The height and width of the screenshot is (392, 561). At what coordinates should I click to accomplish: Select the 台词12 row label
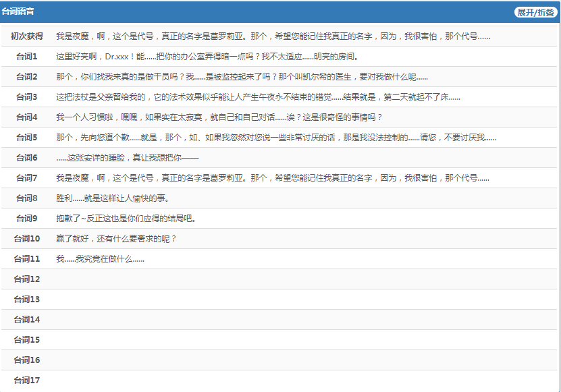pos(27,279)
